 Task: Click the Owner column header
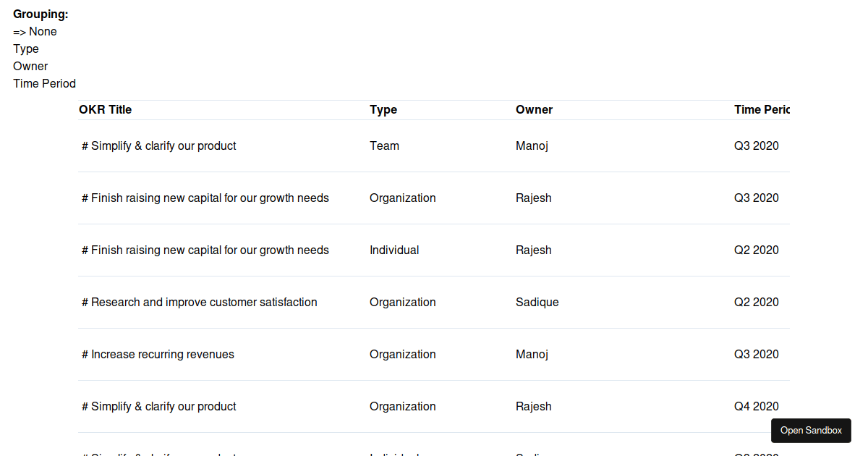(x=534, y=109)
